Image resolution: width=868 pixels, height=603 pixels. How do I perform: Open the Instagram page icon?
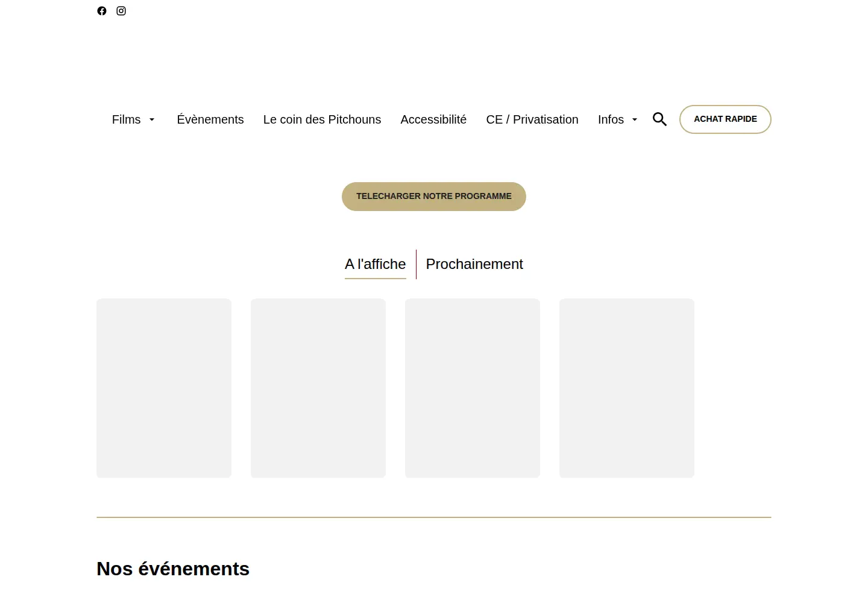(x=121, y=11)
